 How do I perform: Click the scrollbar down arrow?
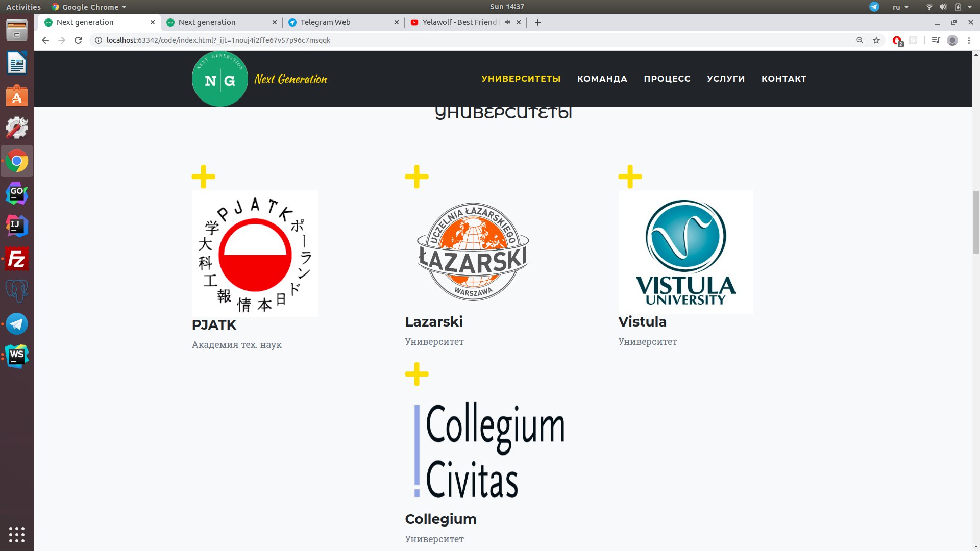point(976,547)
